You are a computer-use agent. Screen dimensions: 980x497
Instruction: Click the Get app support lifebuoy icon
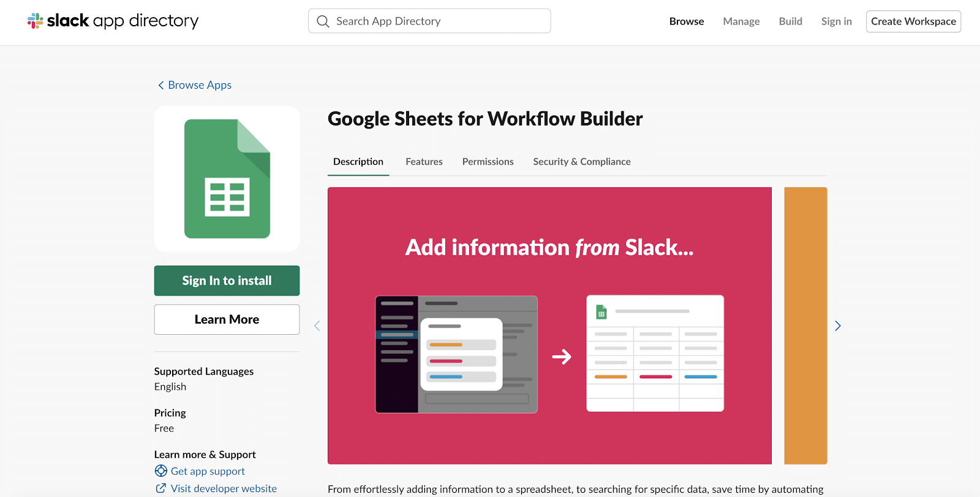point(161,471)
